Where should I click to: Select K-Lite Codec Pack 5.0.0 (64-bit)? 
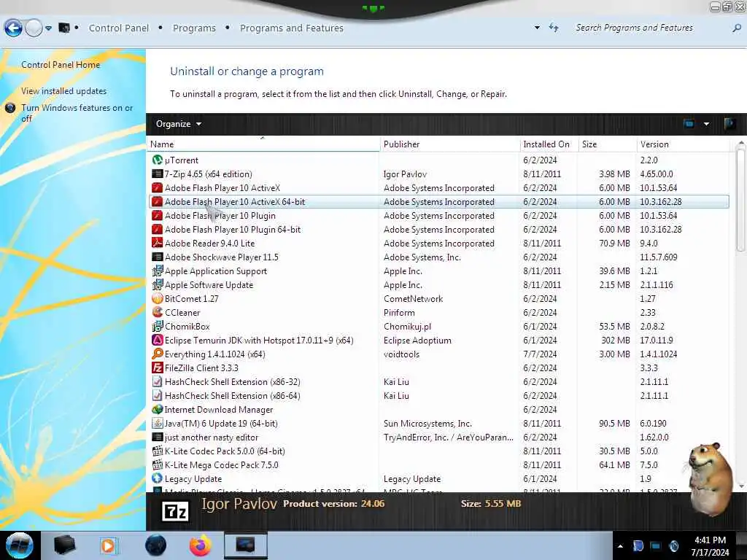point(438,451)
